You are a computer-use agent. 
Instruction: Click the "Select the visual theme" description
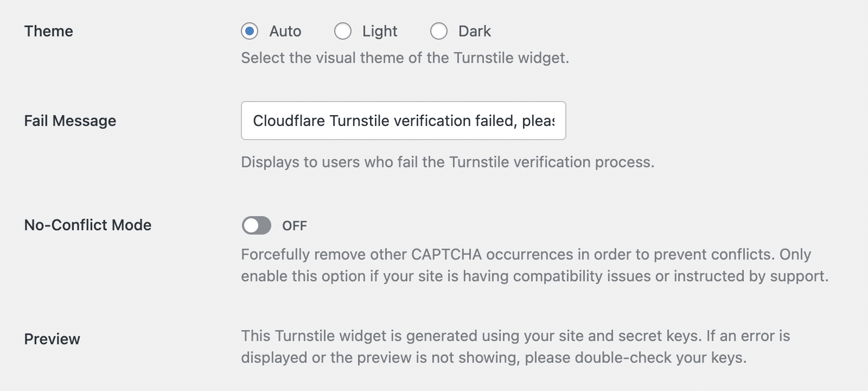tap(405, 58)
